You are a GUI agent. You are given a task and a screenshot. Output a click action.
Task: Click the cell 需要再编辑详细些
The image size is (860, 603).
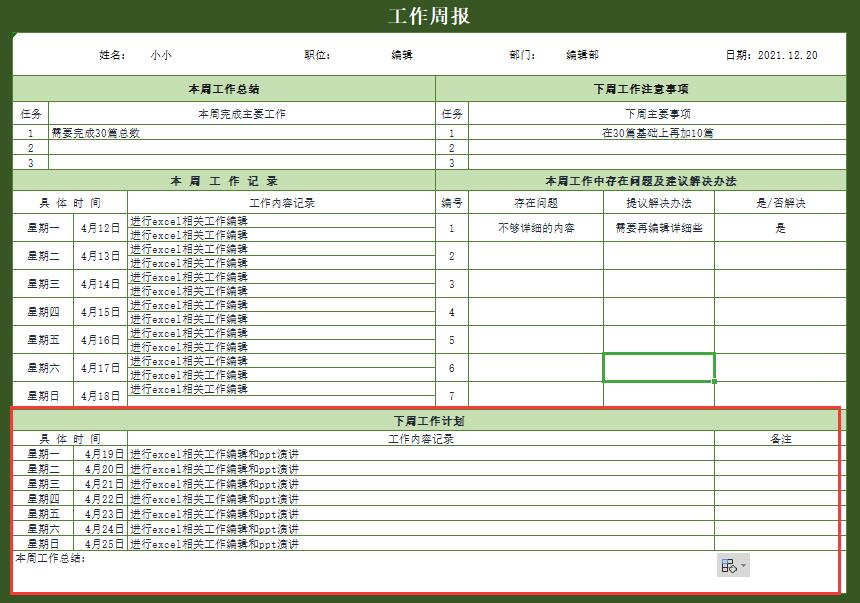click(x=659, y=228)
